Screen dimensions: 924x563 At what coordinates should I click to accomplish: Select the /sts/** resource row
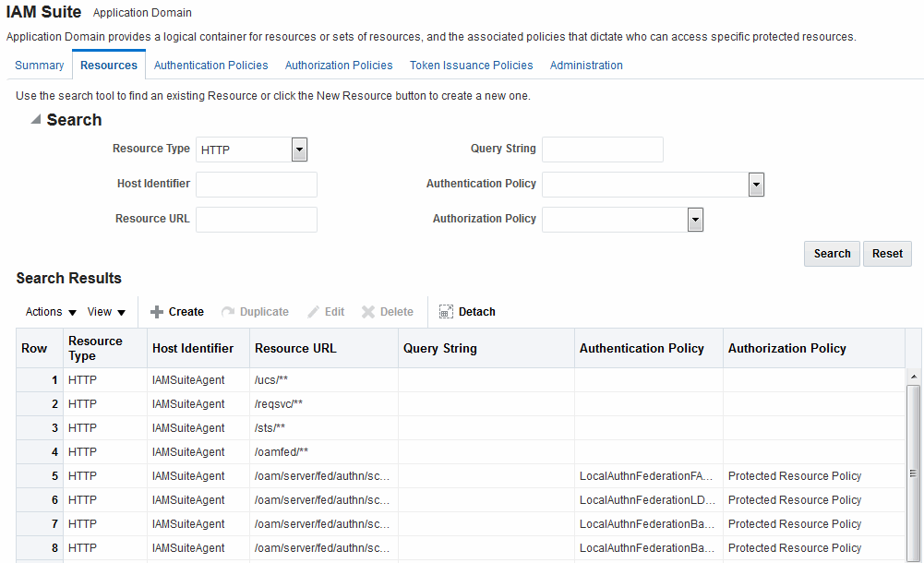click(x=461, y=428)
